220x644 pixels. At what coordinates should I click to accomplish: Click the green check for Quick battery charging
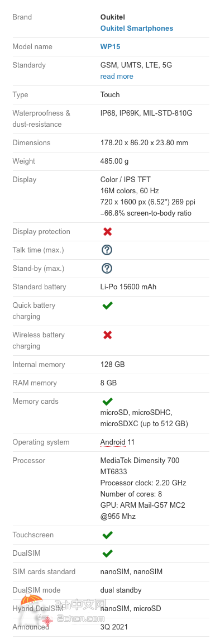point(108,306)
